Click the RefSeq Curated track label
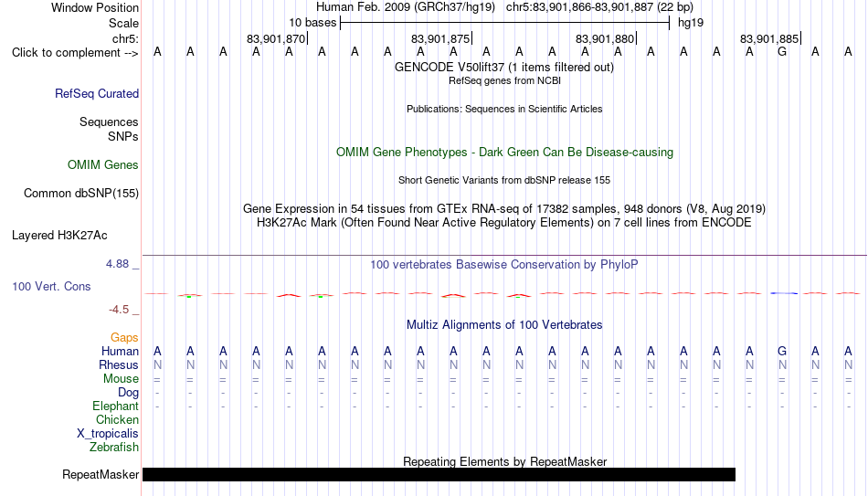The image size is (868, 496). click(96, 93)
